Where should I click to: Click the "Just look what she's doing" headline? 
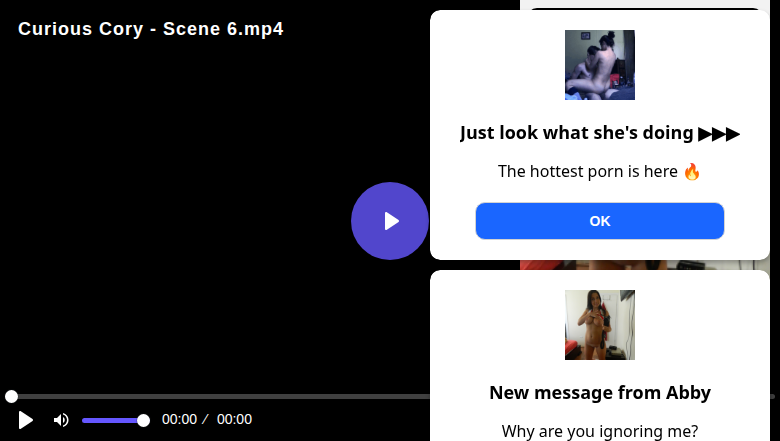click(x=577, y=133)
